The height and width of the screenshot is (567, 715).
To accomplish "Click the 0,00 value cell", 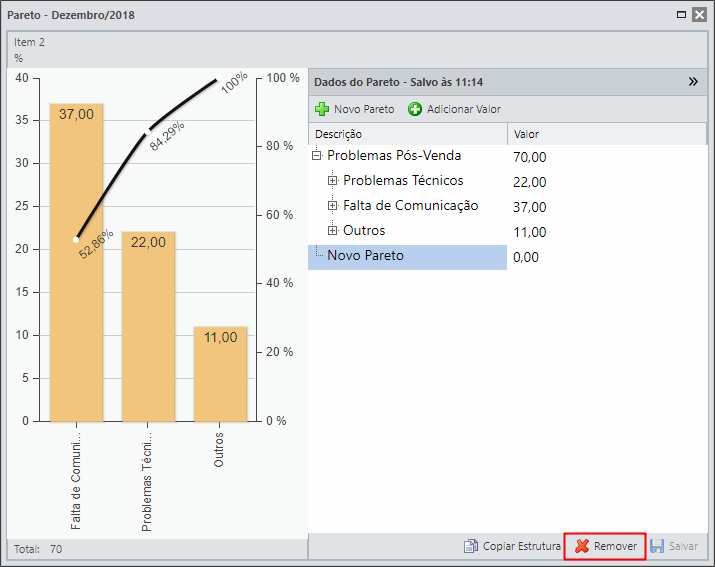I will [x=526, y=257].
